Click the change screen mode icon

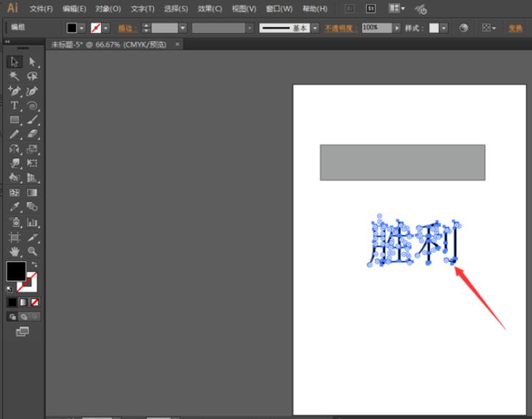click(x=22, y=331)
